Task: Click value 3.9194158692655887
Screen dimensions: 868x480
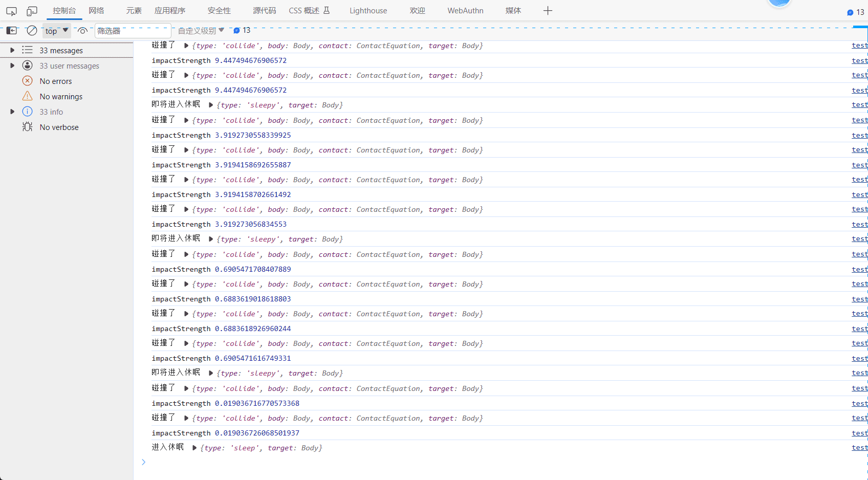Action: point(253,165)
